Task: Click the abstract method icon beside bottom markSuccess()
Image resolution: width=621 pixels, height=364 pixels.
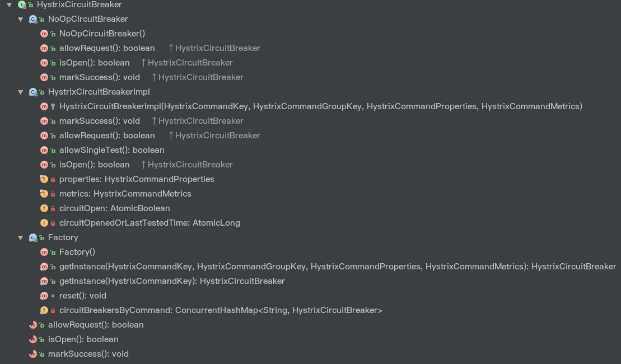Action: (x=33, y=354)
